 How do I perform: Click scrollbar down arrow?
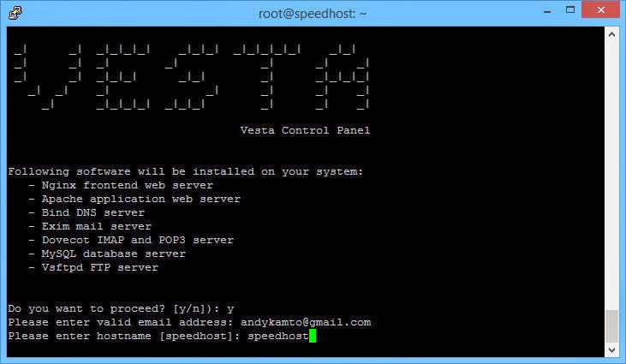click(x=611, y=350)
